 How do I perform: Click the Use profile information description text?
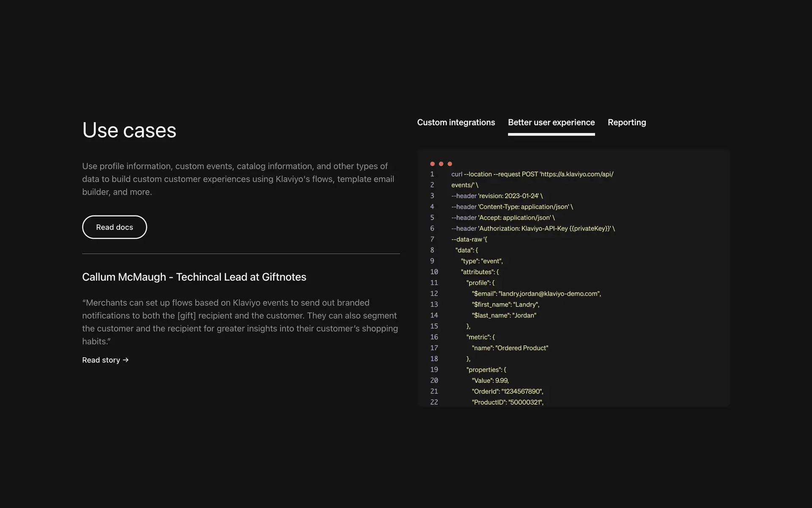coord(238,179)
